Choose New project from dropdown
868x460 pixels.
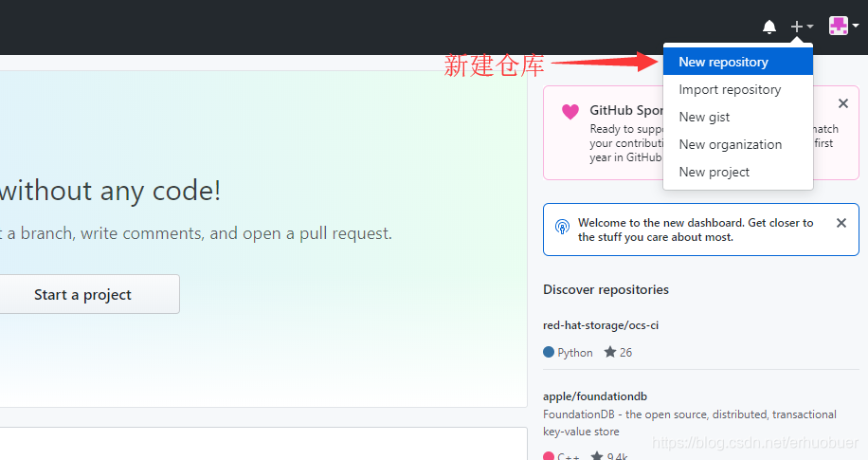tap(738, 172)
